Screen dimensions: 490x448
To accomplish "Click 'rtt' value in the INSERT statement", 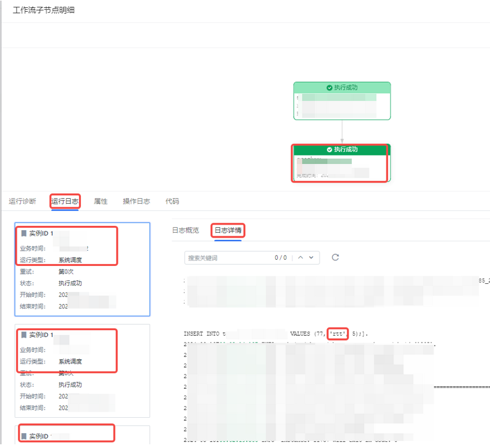I will pyautogui.click(x=338, y=334).
